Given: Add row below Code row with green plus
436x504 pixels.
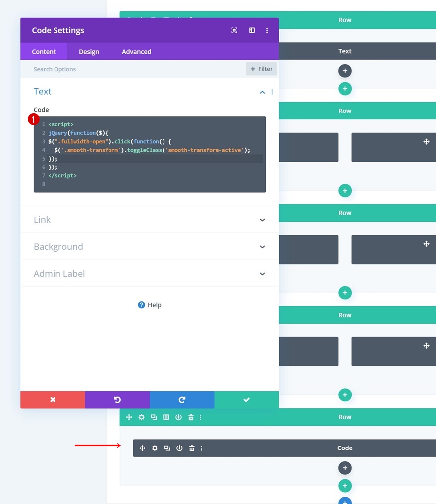Looking at the screenshot, I should pyautogui.click(x=345, y=486).
